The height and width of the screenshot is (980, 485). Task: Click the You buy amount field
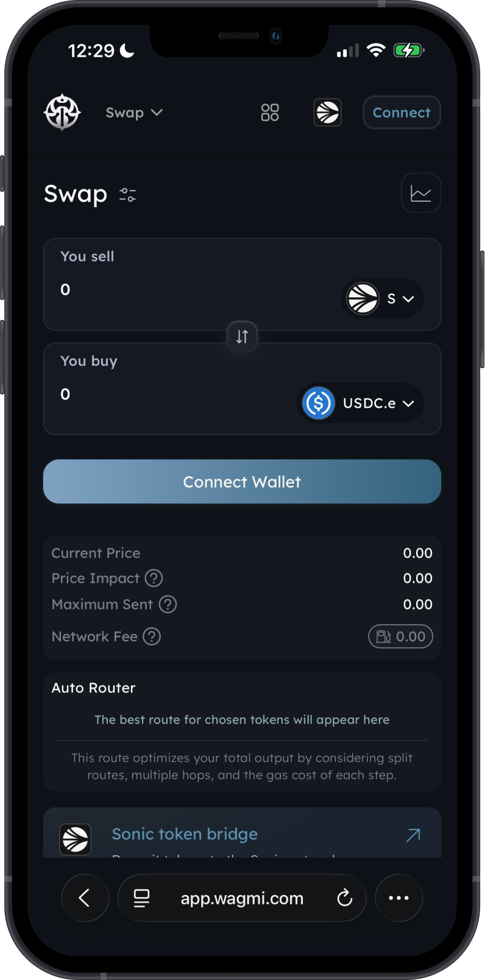(x=177, y=394)
